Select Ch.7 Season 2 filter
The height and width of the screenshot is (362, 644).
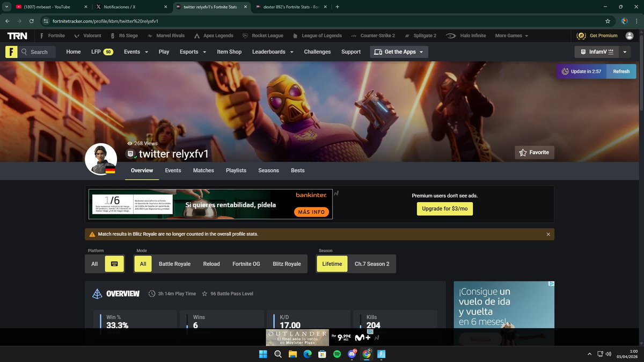(372, 264)
